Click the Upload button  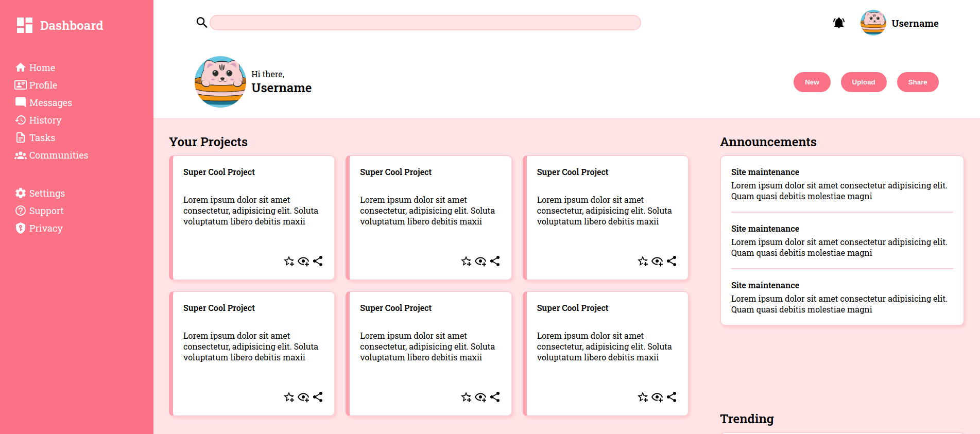pyautogui.click(x=863, y=82)
